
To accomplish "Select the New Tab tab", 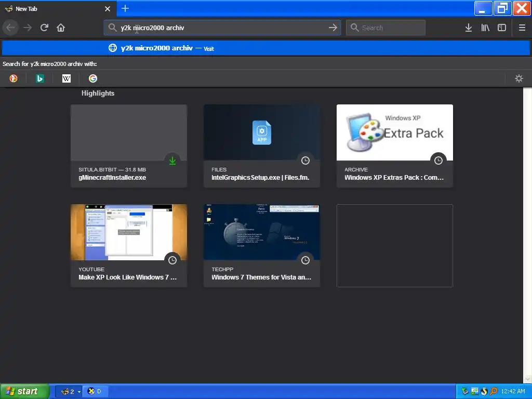I will pos(58,9).
